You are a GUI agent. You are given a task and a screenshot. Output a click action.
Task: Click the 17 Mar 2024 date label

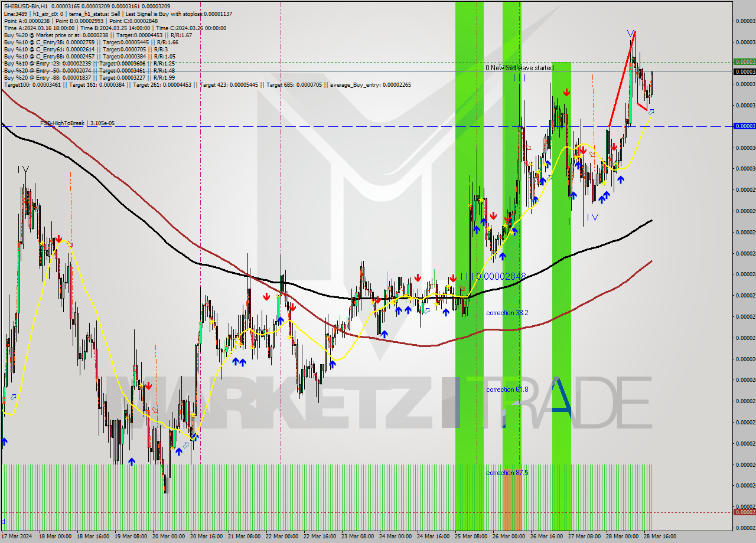pos(16,537)
